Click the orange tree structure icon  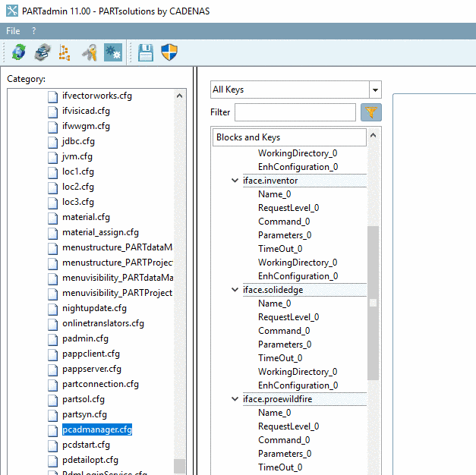[65, 52]
